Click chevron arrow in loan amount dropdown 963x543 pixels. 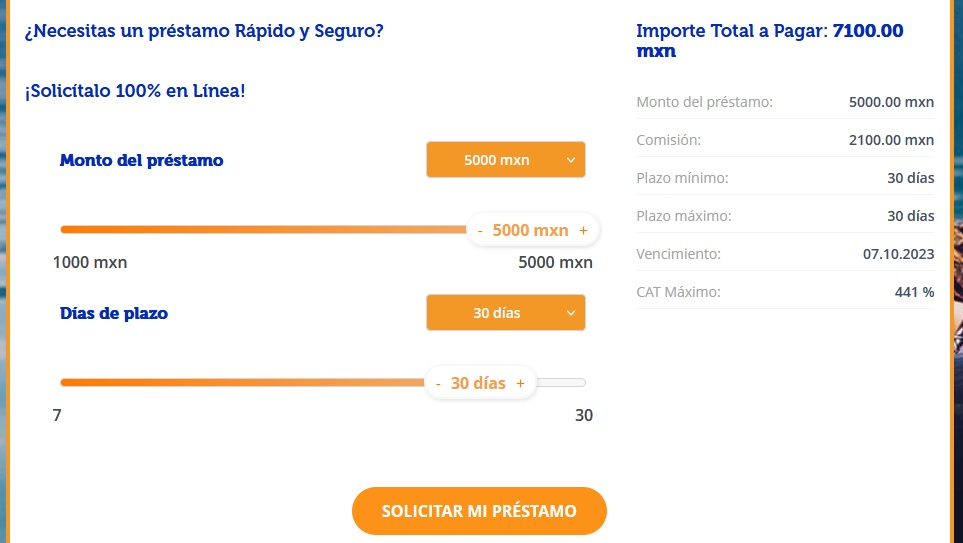(571, 160)
